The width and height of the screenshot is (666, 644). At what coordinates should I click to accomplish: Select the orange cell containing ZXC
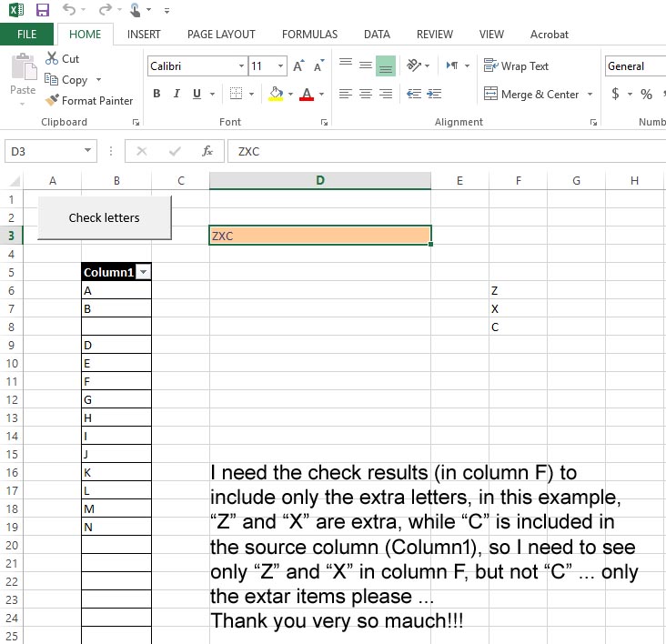[320, 236]
